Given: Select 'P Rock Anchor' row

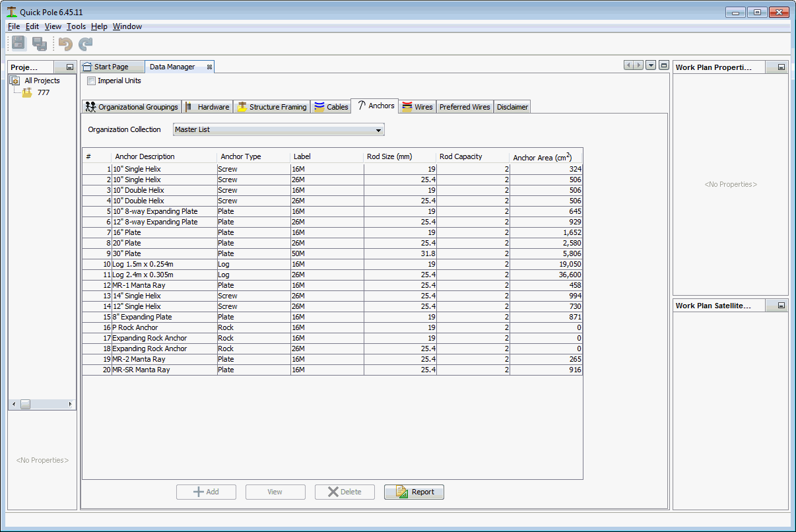Looking at the screenshot, I should [332, 327].
